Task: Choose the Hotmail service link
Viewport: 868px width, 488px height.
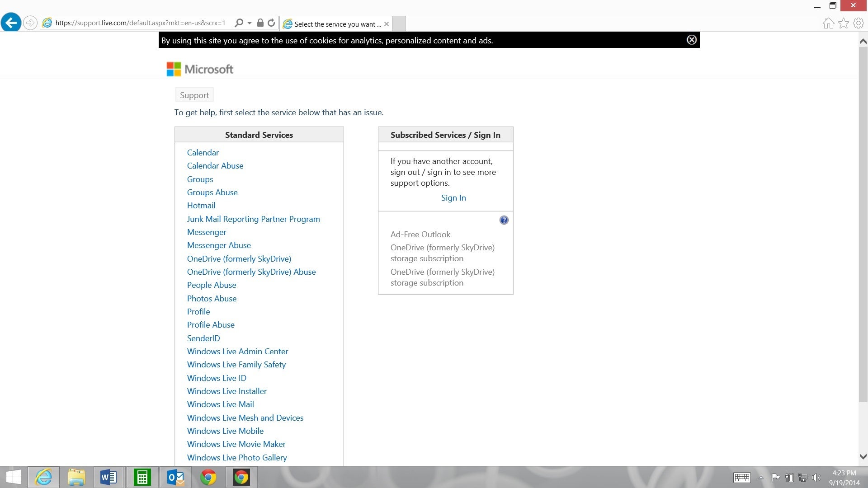Action: 201,206
